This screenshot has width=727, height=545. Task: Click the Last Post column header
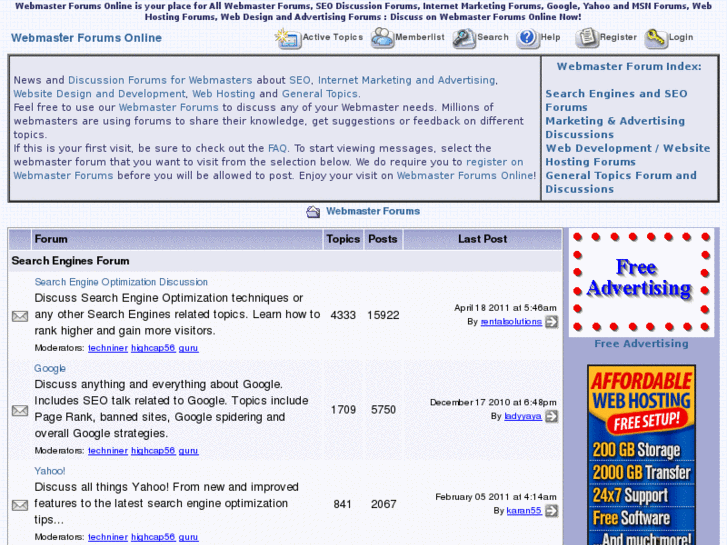(x=483, y=239)
